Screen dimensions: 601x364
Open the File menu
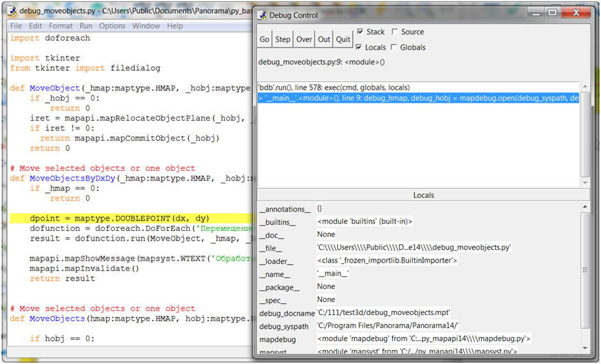pos(16,26)
